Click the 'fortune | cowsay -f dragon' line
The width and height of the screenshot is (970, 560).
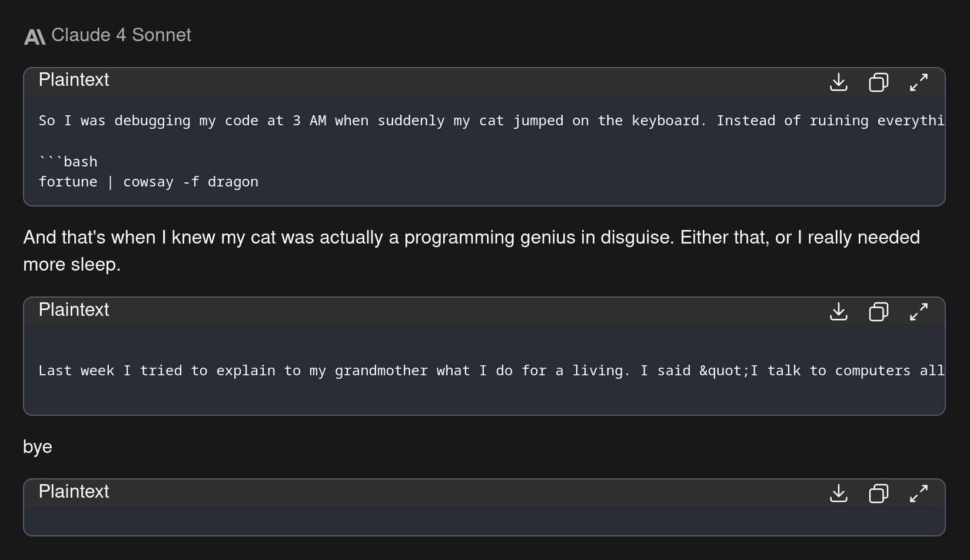(148, 182)
